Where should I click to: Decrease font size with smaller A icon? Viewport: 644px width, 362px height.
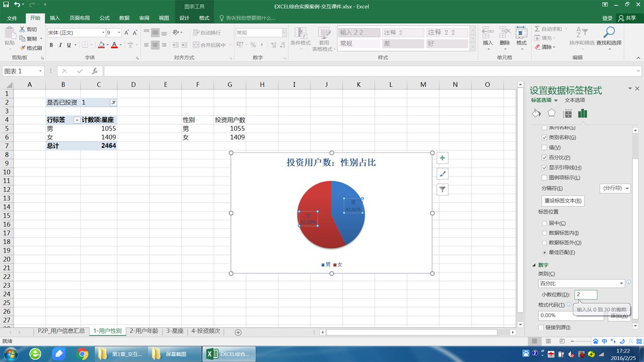135,33
